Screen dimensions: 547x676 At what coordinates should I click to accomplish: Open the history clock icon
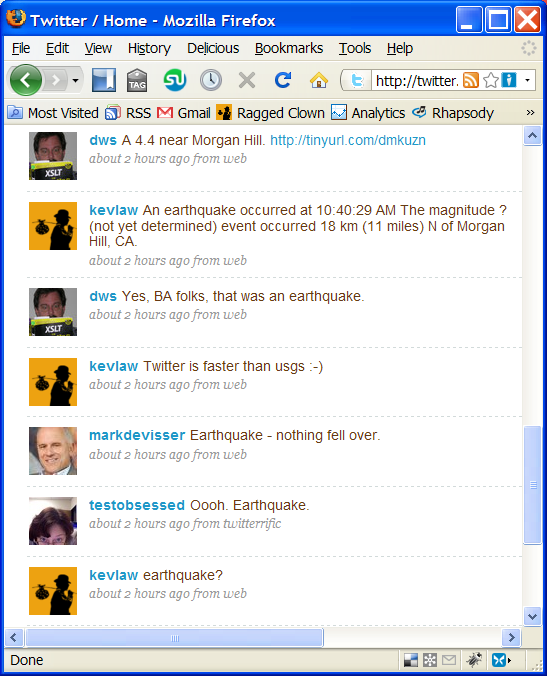point(211,80)
